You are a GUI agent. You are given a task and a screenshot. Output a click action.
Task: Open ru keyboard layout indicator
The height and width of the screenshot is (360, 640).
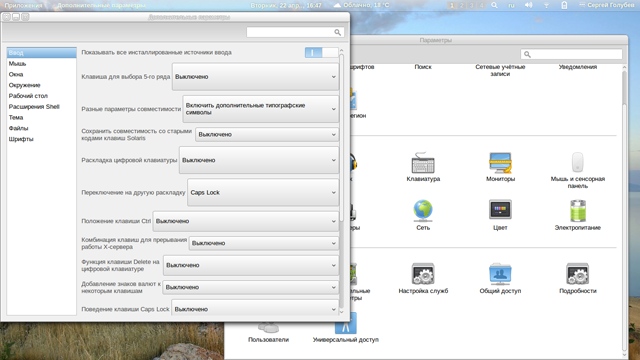511,5
